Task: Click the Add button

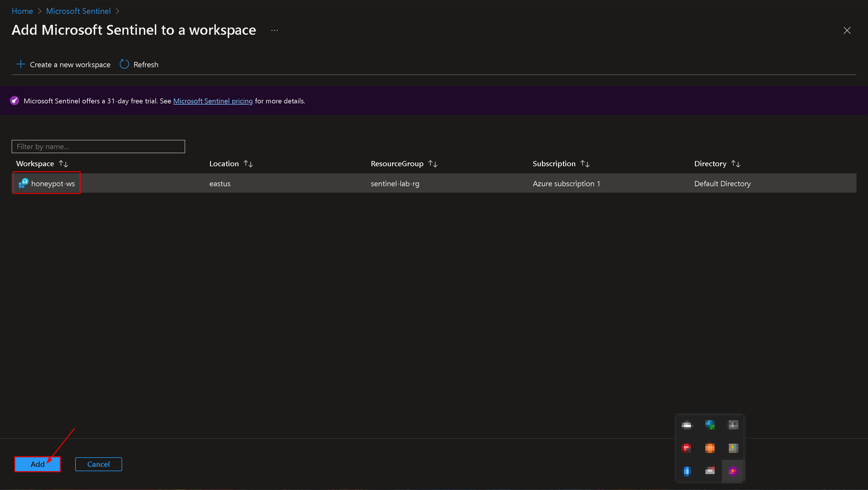Action: point(37,464)
